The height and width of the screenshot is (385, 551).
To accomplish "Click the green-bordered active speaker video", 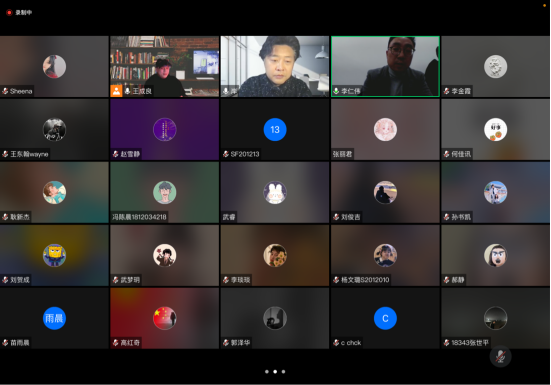I will [385, 66].
